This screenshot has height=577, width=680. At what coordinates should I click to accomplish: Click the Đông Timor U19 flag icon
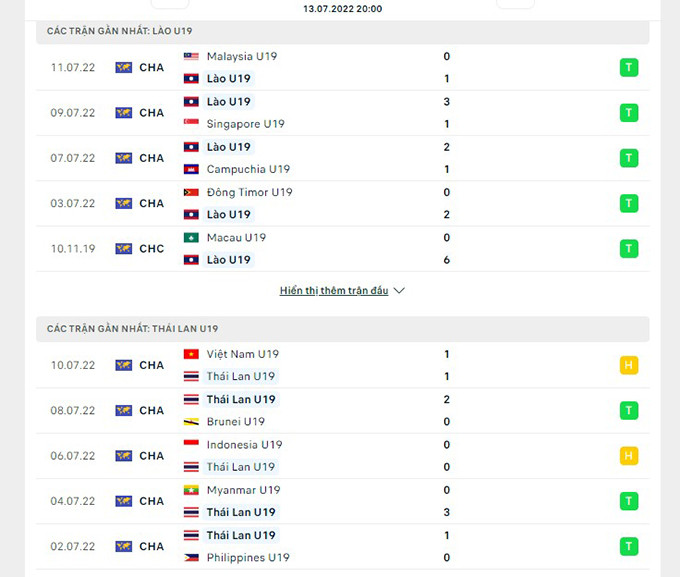(x=191, y=192)
